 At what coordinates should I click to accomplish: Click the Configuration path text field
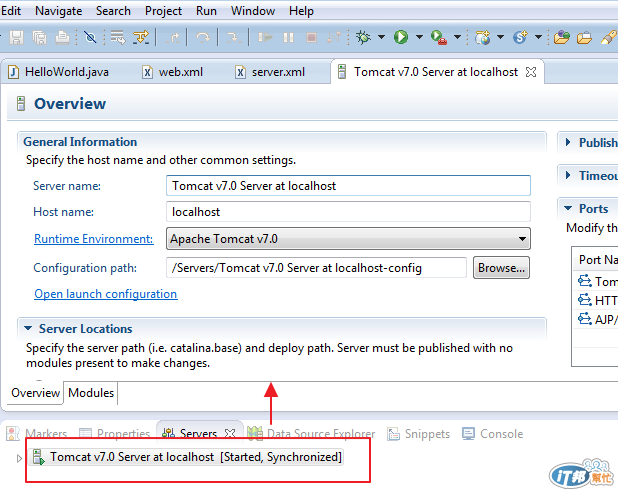(316, 268)
